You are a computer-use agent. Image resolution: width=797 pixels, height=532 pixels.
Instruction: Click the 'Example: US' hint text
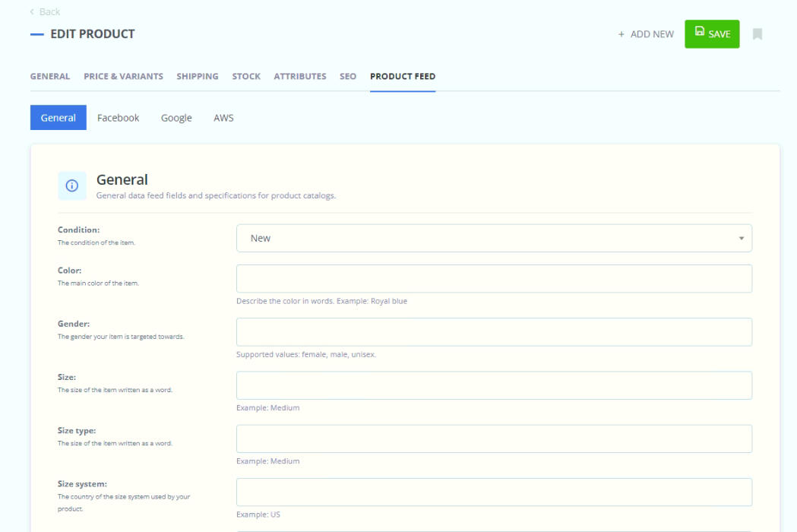(258, 515)
